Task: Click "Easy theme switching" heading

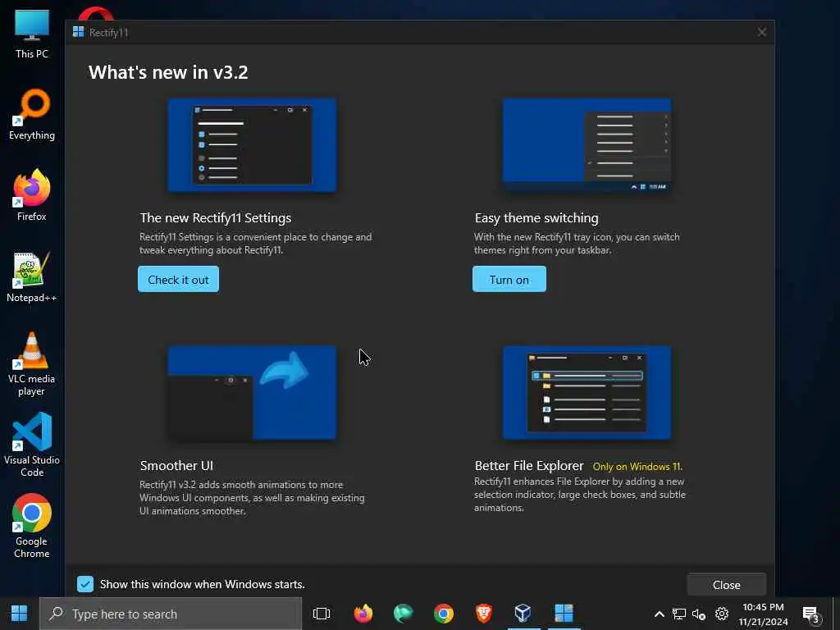Action: [x=536, y=218]
